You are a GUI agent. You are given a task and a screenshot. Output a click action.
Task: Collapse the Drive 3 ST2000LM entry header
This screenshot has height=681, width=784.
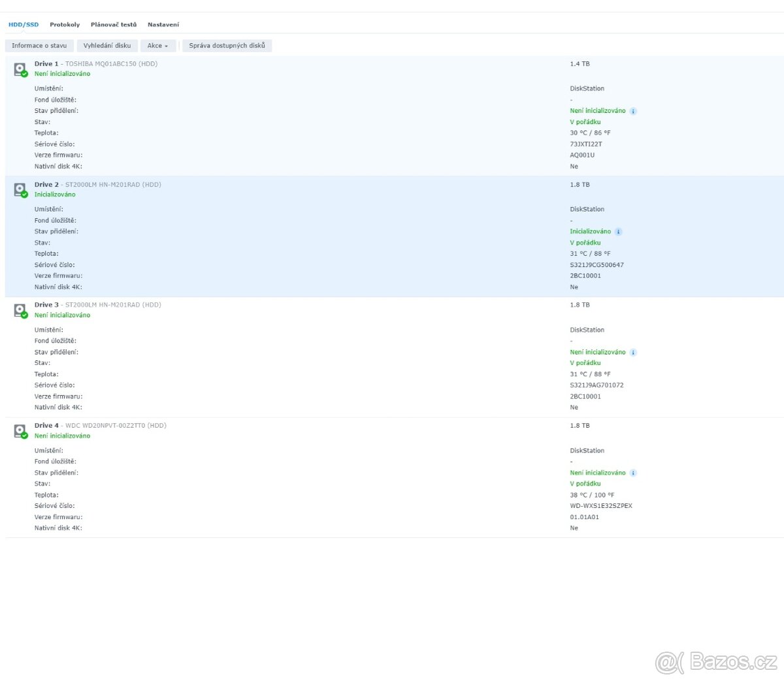click(98, 305)
